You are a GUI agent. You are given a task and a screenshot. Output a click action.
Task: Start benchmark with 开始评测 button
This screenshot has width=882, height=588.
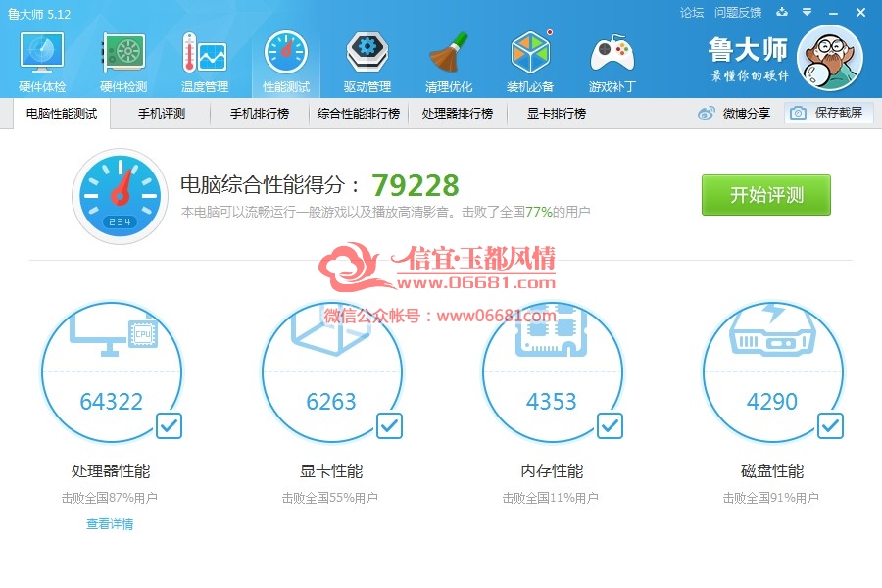(x=766, y=195)
